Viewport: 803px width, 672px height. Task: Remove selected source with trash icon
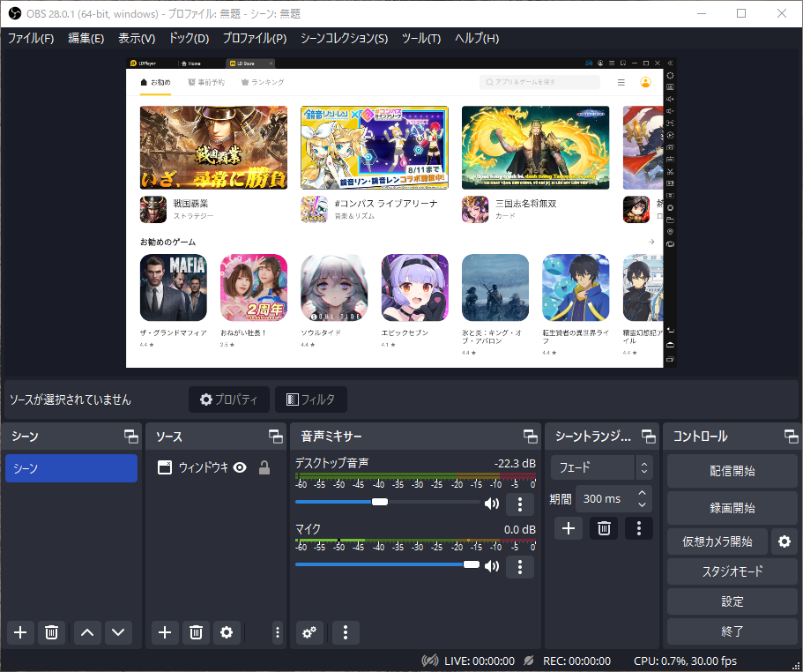tap(196, 632)
